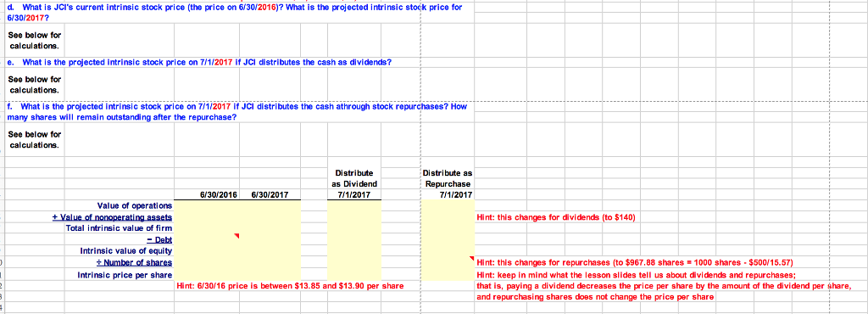Image resolution: width=868 pixels, height=314 pixels.
Task: Click the Intrinsic price per share cell under Dividend
Action: tap(354, 275)
